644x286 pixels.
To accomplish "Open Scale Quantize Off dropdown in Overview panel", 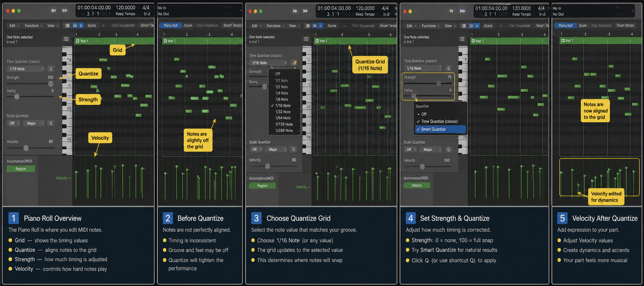I will coord(14,123).
